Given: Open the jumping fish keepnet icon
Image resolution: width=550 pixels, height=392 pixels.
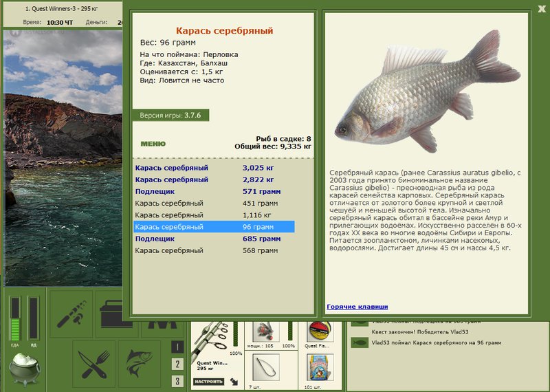Looking at the screenshot, I should click(x=140, y=364).
